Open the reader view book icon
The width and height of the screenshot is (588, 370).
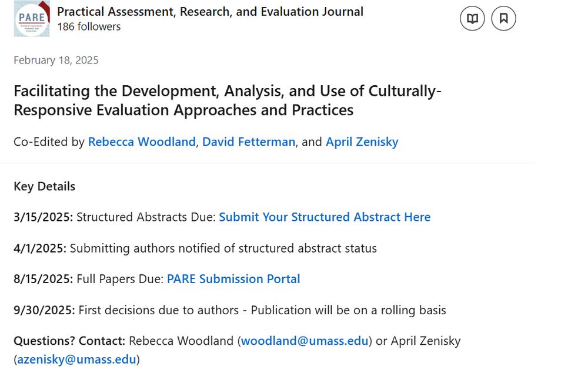point(472,19)
